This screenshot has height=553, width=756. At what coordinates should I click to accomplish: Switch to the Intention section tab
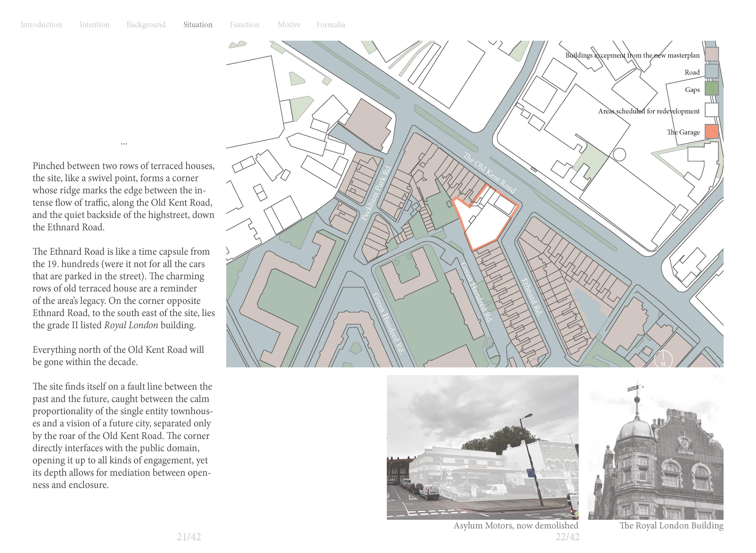pos(94,24)
